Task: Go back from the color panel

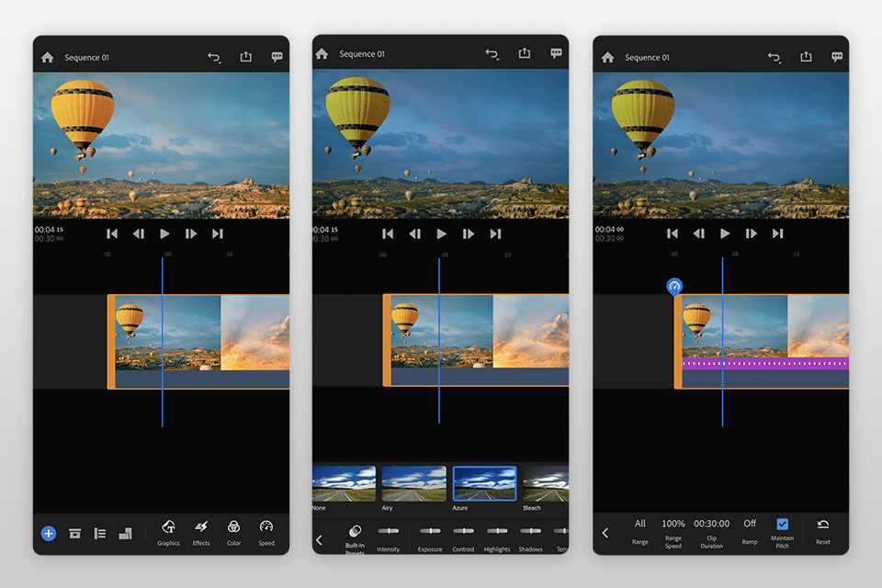Action: 319,540
